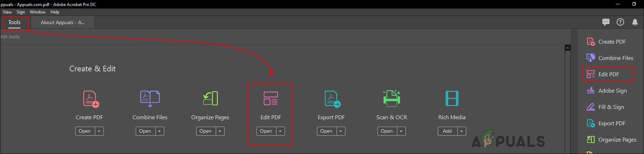Switch to the Tools tab
644x154 pixels.
point(15,22)
